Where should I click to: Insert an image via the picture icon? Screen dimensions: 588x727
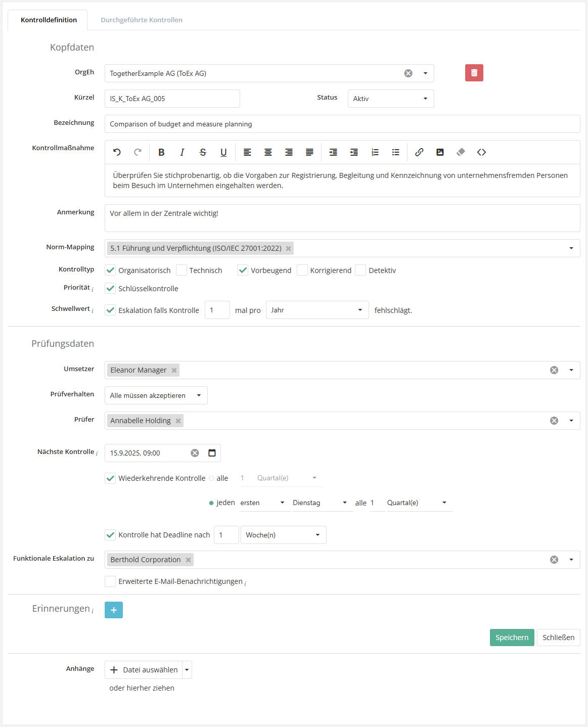tap(440, 152)
